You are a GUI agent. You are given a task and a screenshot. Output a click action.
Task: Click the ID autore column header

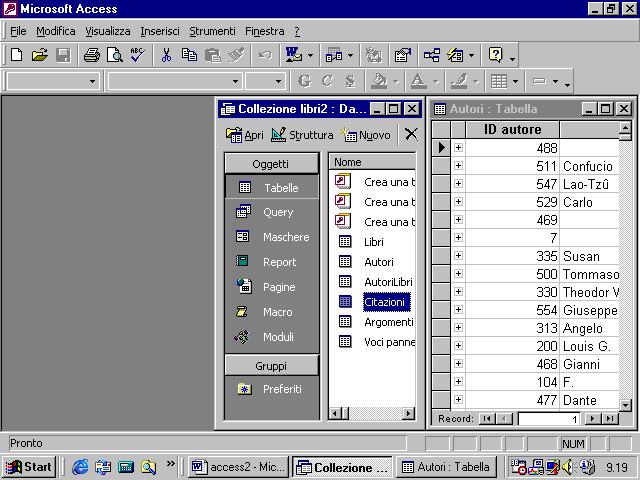(x=512, y=129)
